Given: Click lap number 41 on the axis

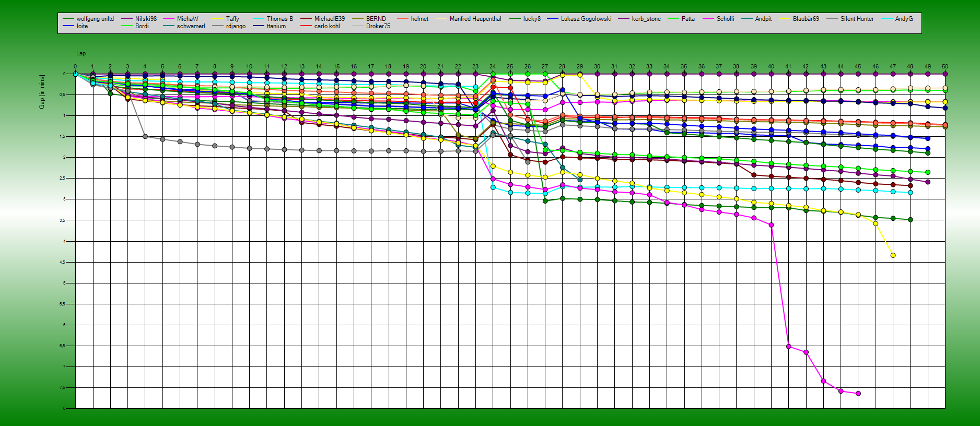Looking at the screenshot, I should click(788, 67).
